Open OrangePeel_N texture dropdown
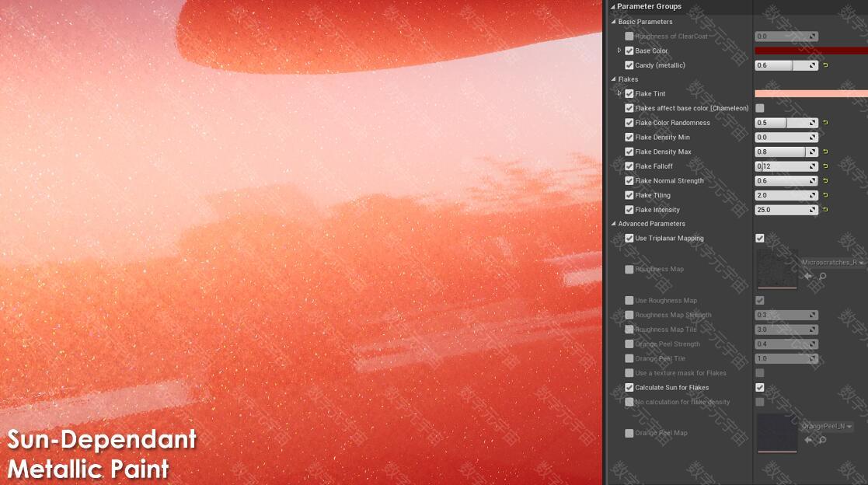The width and height of the screenshot is (868, 485). (827, 426)
